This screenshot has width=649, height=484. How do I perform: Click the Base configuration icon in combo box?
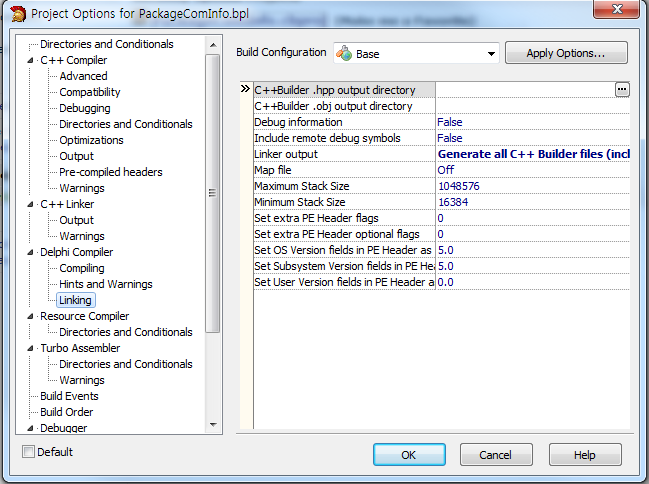[343, 54]
